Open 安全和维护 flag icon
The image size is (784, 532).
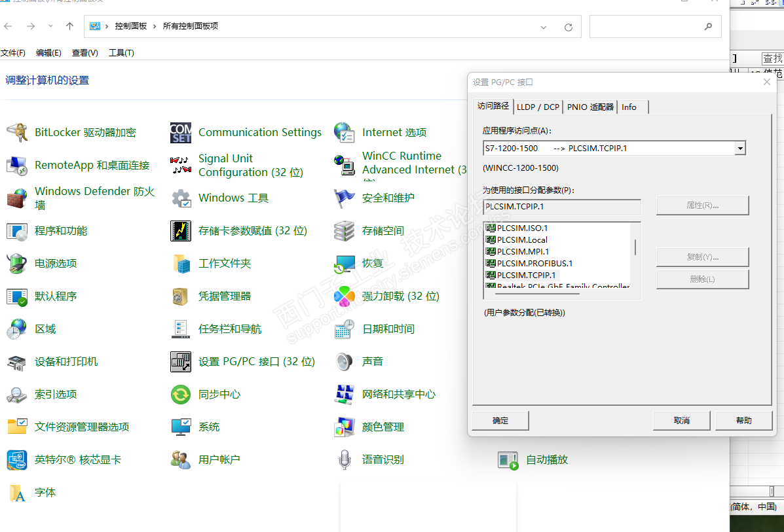344,198
